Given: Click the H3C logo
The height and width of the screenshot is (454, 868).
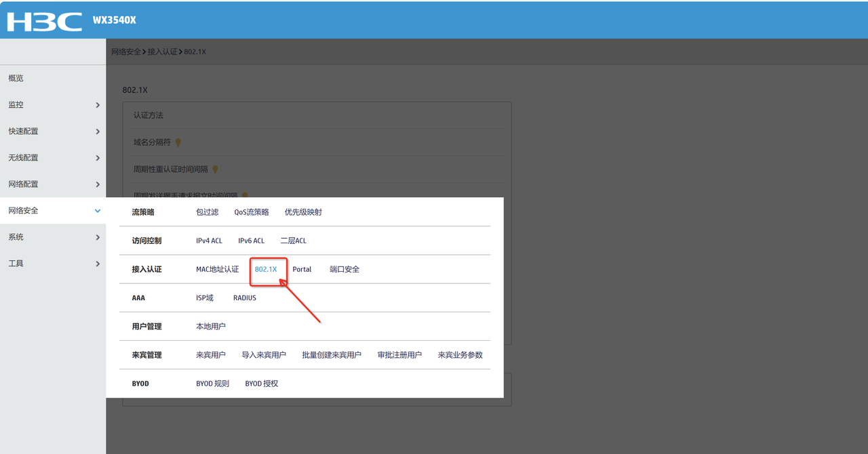Looking at the screenshot, I should point(45,21).
